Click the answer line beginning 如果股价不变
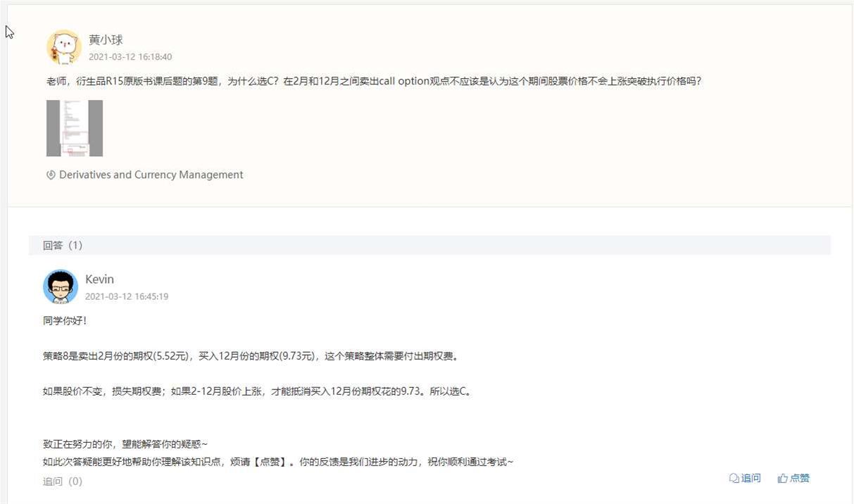The width and height of the screenshot is (854, 504). [x=256, y=391]
